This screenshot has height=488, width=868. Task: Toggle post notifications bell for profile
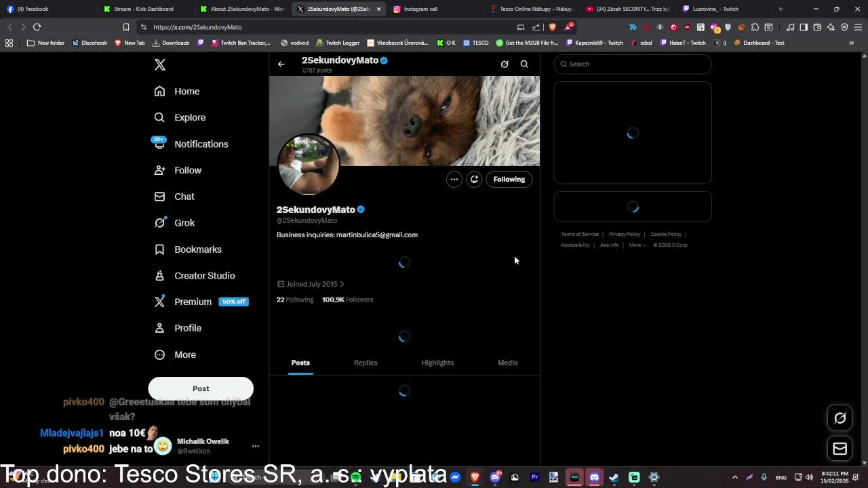pyautogui.click(x=474, y=179)
